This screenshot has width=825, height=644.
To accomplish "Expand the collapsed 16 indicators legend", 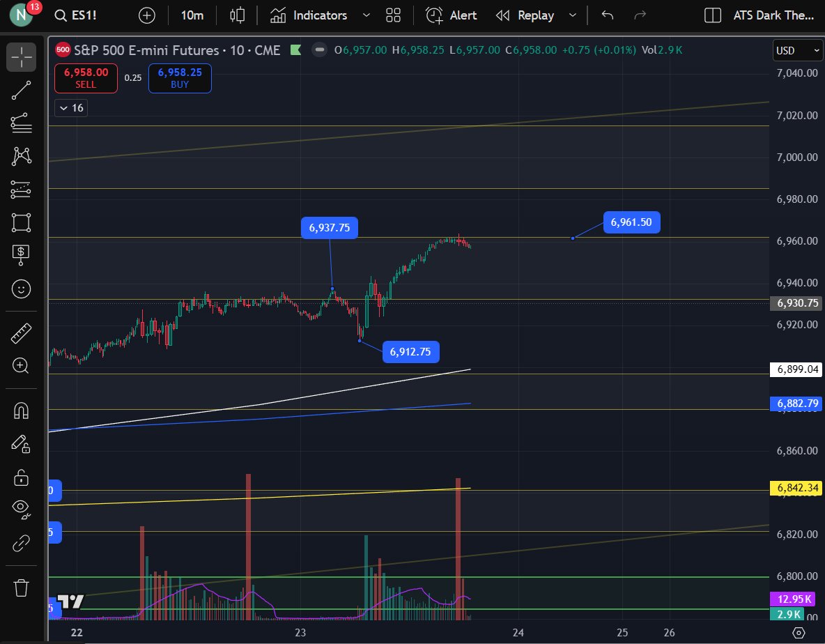I will click(x=71, y=108).
